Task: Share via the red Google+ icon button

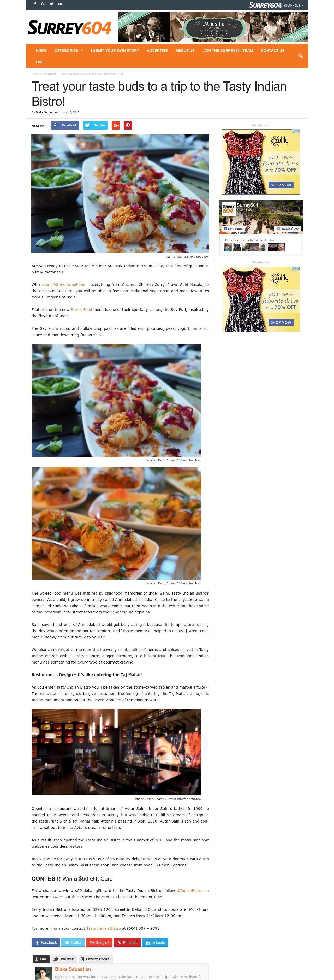Action: (116, 126)
